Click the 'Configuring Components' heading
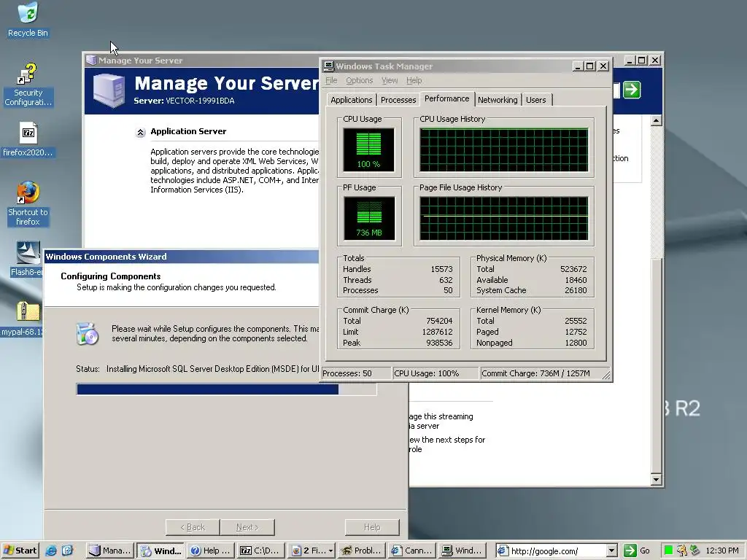The width and height of the screenshot is (747, 560). point(111,276)
